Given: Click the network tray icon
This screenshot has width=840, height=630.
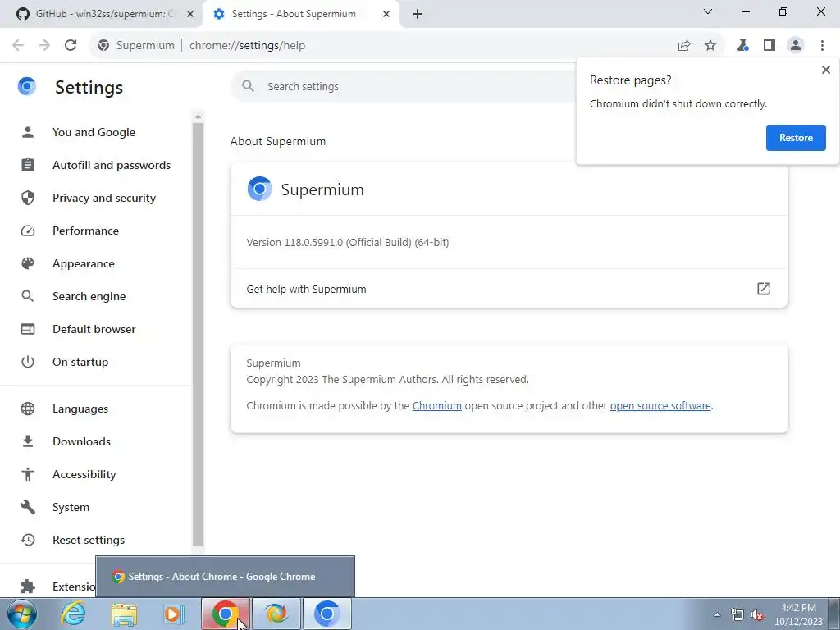Looking at the screenshot, I should coord(737,614).
